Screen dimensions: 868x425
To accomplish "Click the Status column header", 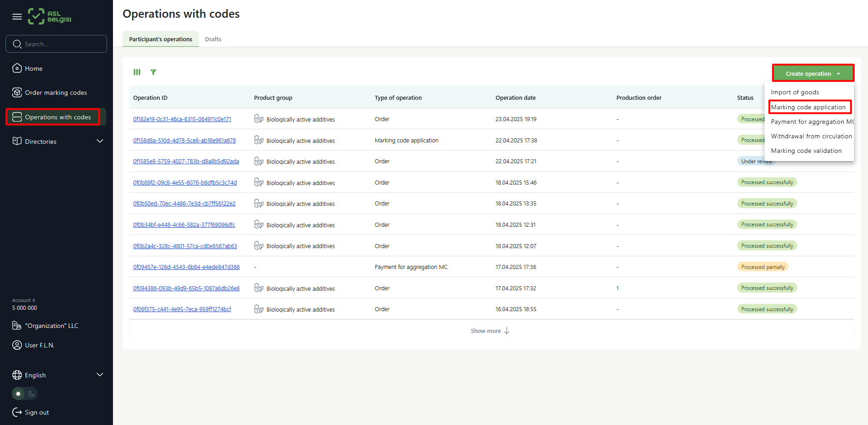I will coord(745,98).
